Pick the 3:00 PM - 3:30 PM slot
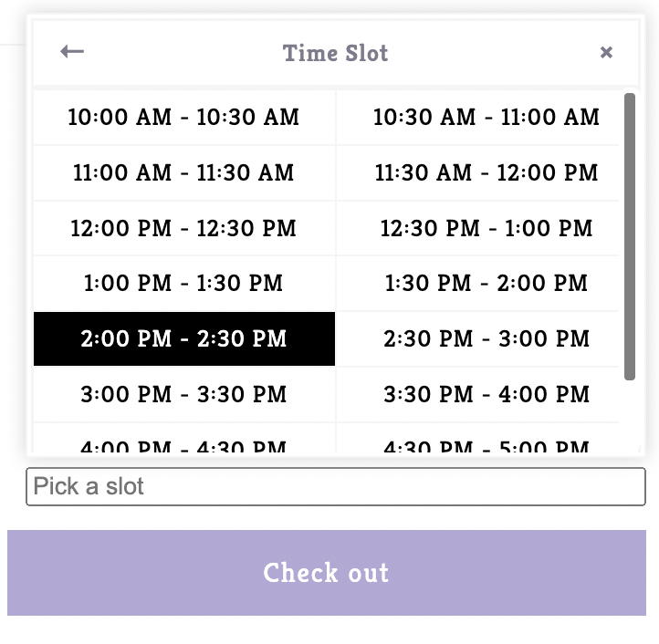Viewport: 659px width, 644px height. 184,394
